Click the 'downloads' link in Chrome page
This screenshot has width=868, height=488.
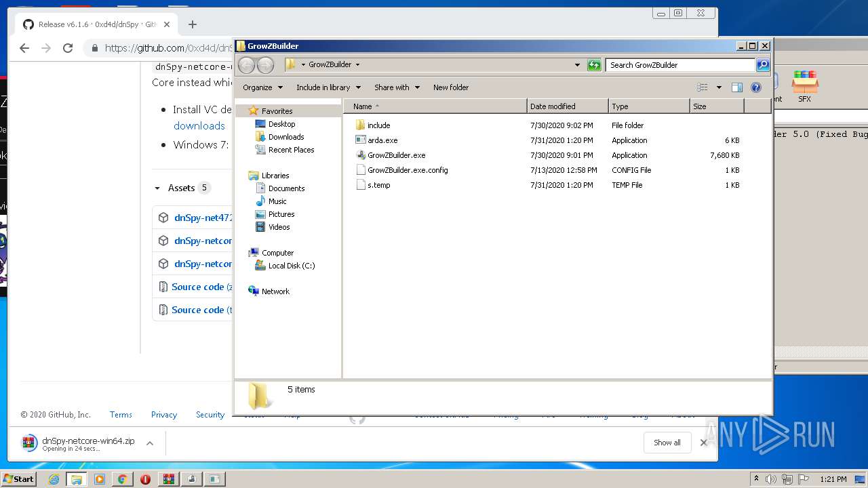tap(199, 126)
